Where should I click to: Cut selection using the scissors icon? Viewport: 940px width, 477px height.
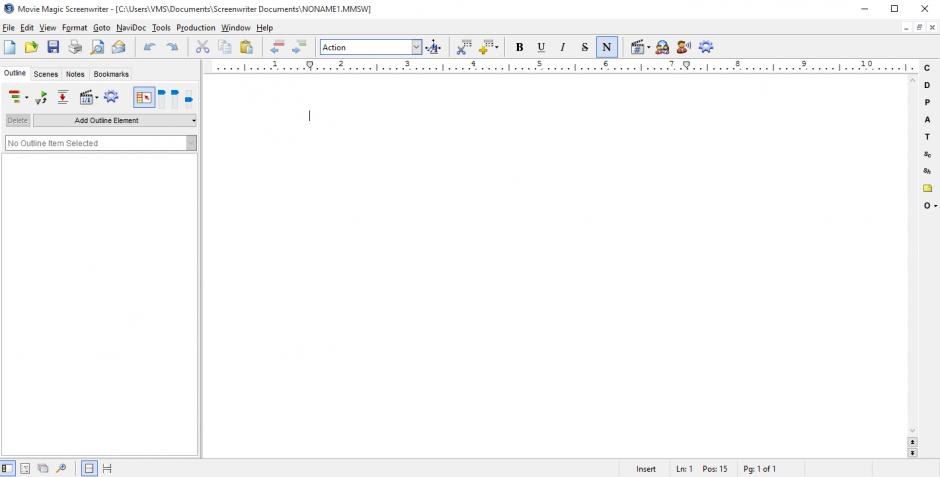(203, 47)
